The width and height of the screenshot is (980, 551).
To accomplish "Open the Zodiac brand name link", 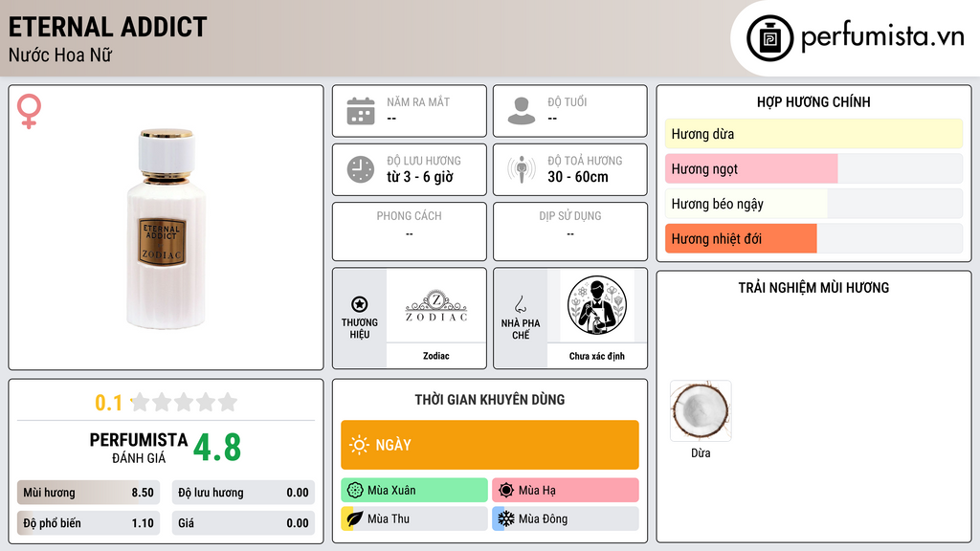I will click(436, 356).
